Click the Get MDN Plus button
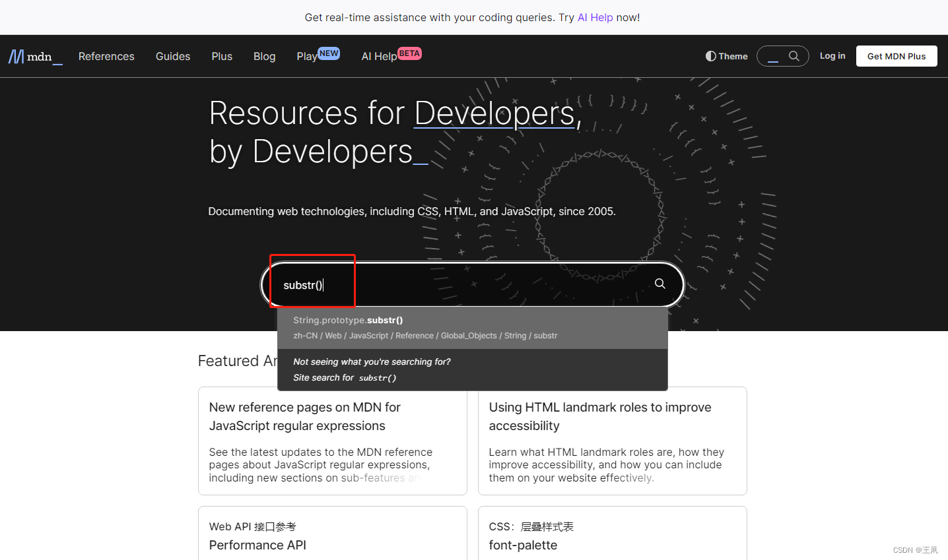 tap(897, 56)
